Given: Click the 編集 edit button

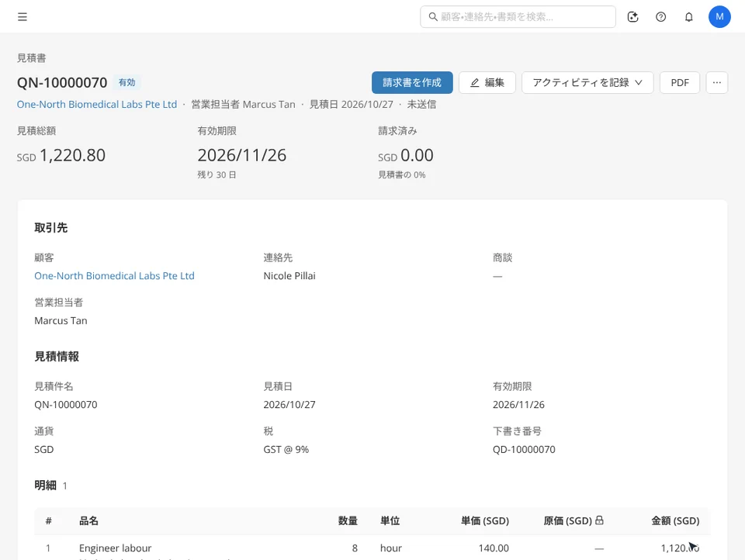Looking at the screenshot, I should (487, 83).
